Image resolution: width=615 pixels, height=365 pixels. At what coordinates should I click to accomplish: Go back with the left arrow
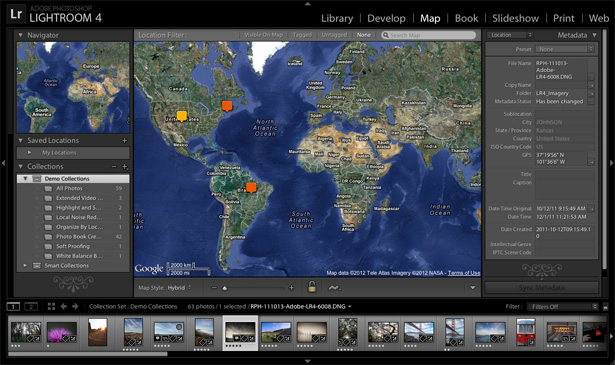64,307
